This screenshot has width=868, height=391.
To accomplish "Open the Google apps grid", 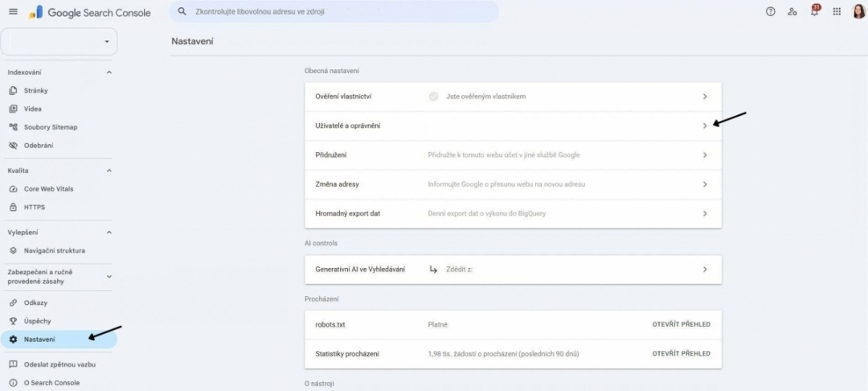I will (837, 11).
